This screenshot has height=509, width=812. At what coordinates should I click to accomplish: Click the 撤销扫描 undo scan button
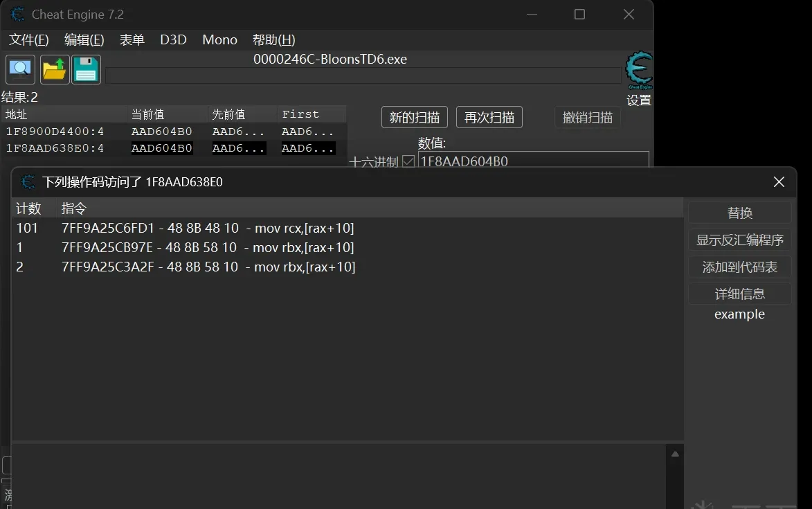pyautogui.click(x=587, y=118)
